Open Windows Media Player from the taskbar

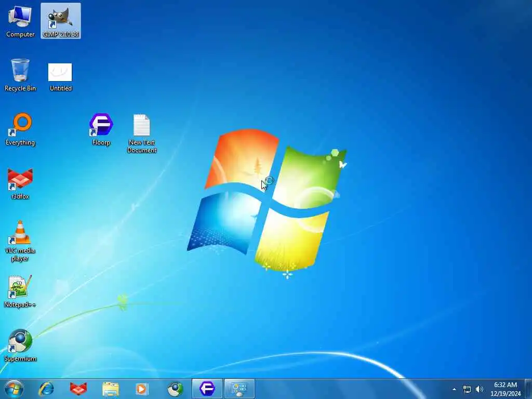click(142, 389)
